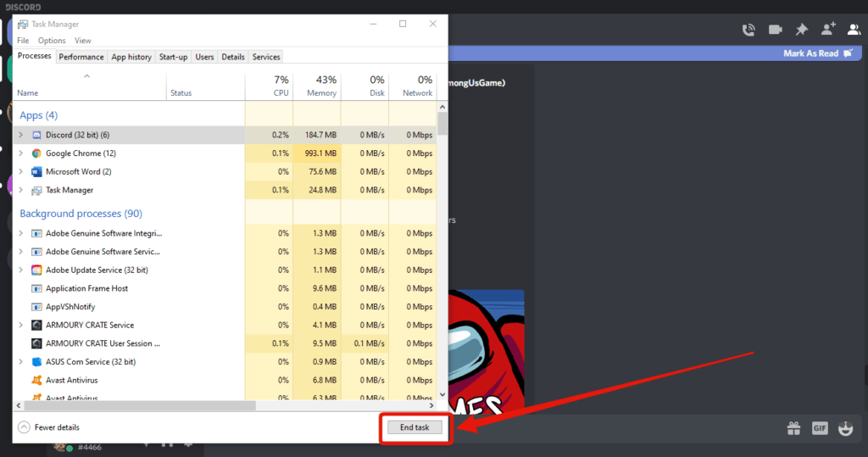Switch to the Start-up tab
This screenshot has height=457, width=868.
pos(173,57)
